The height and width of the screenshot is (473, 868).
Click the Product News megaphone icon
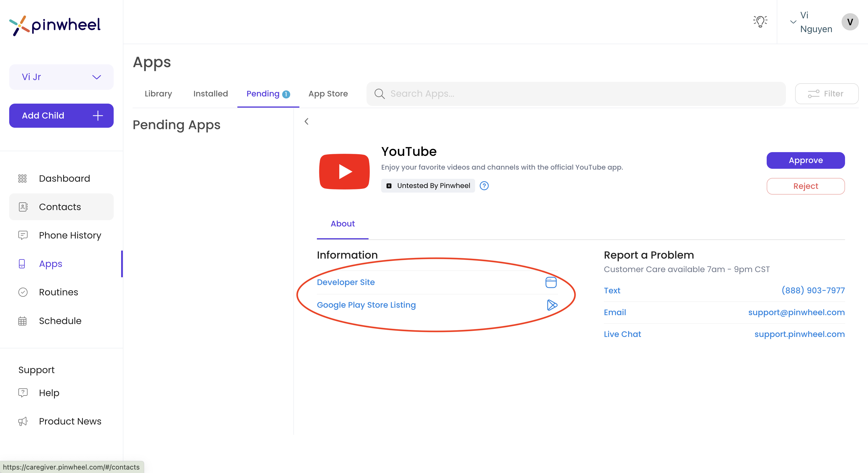23,421
